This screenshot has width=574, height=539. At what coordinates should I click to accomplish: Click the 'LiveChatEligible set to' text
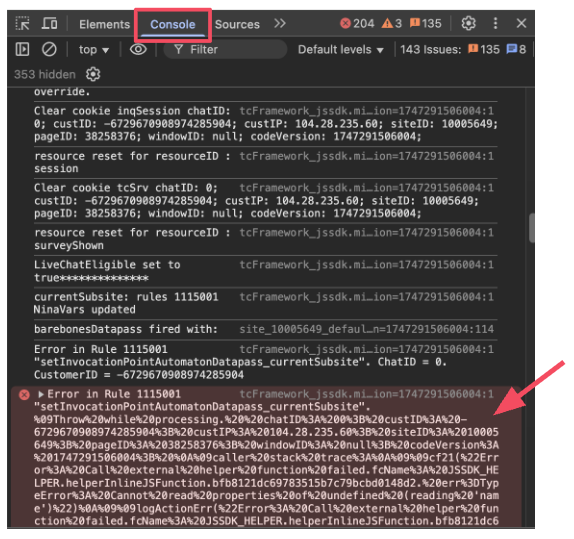click(107, 265)
